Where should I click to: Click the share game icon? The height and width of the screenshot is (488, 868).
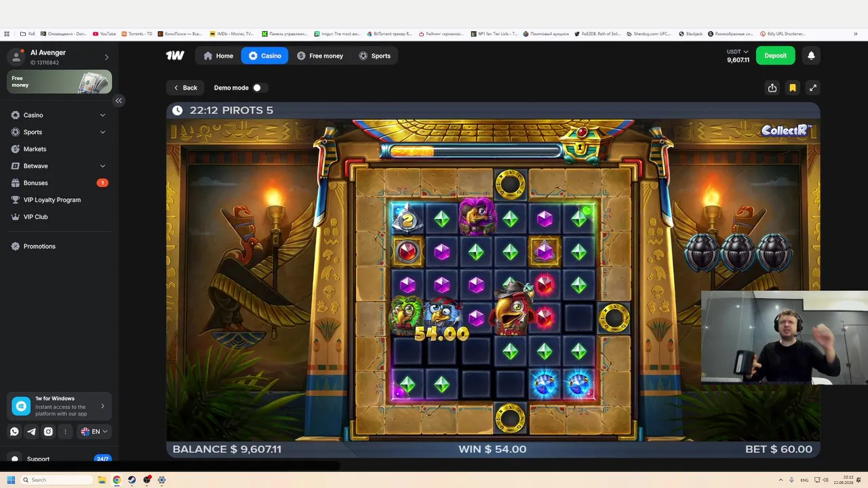point(772,87)
